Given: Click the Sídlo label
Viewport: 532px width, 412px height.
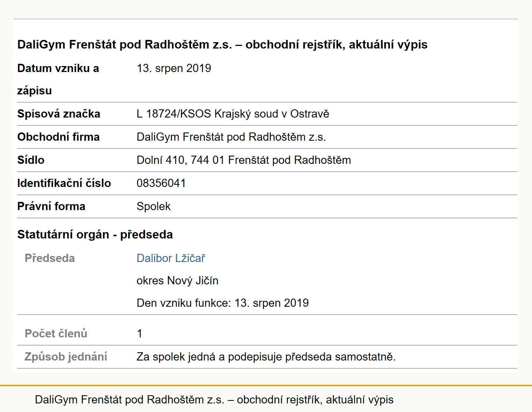Looking at the screenshot, I should click(31, 160).
